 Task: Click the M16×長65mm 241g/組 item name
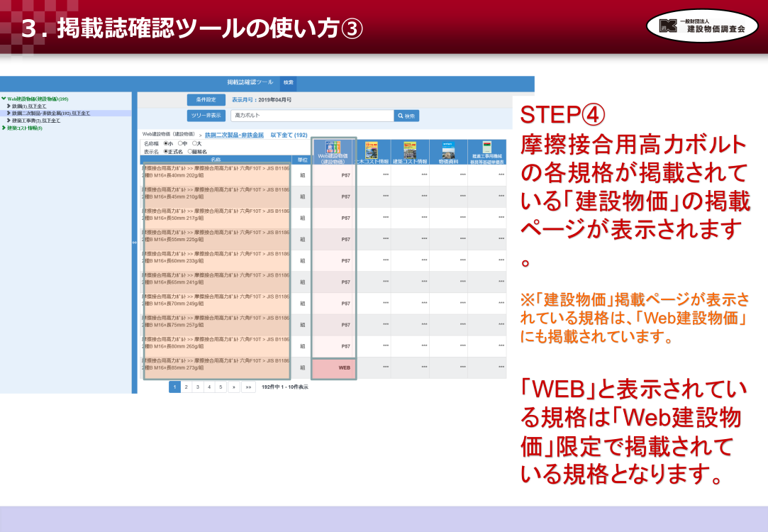(x=216, y=279)
